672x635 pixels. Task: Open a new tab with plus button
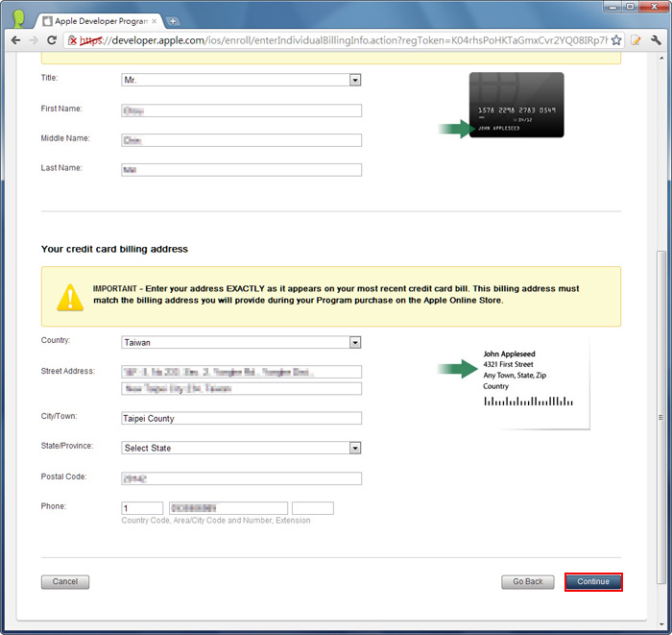point(172,21)
